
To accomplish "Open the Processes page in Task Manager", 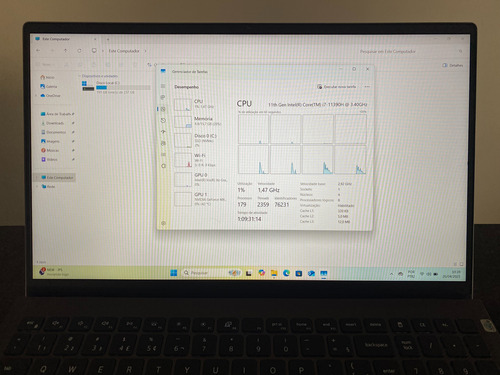I will coord(163,97).
